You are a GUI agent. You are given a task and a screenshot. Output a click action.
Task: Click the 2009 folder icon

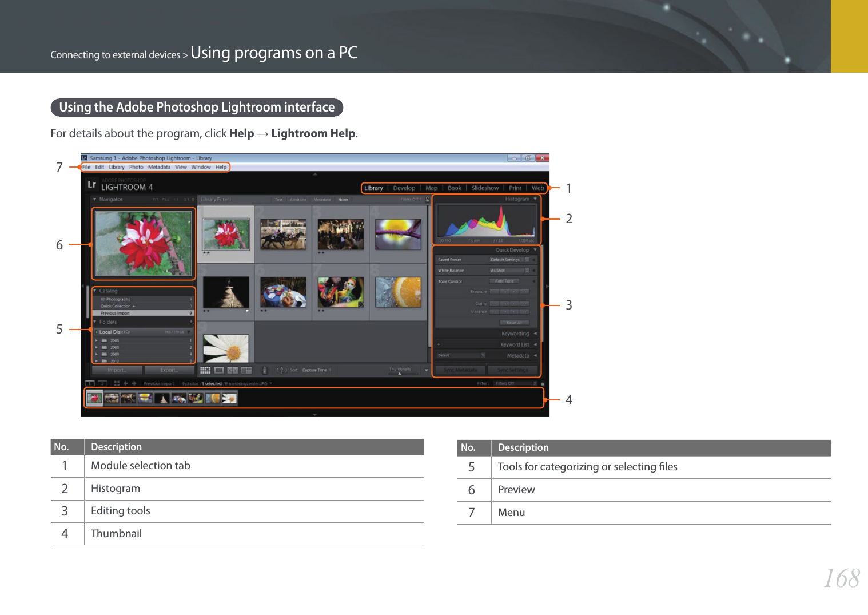[x=105, y=354]
